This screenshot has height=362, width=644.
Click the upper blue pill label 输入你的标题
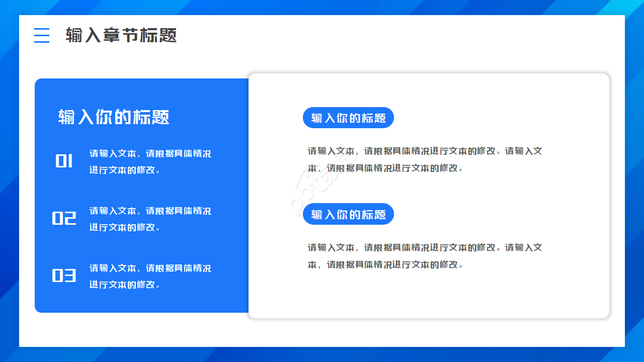(348, 118)
